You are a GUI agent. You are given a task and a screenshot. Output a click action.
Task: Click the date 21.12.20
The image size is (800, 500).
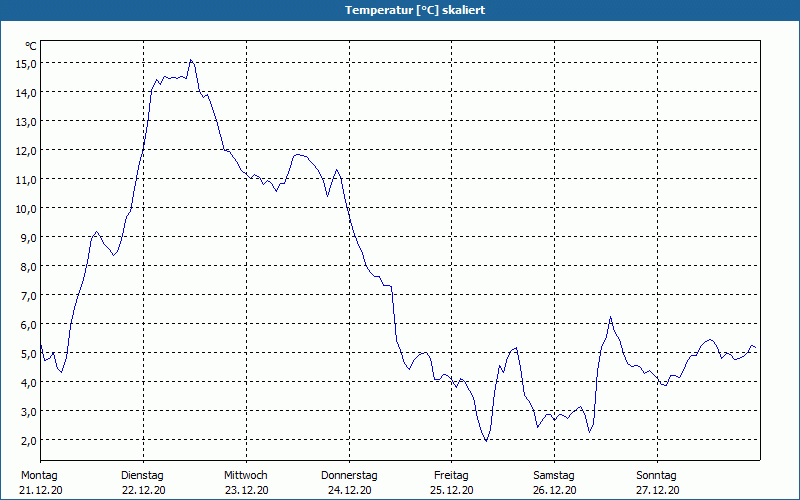41,490
